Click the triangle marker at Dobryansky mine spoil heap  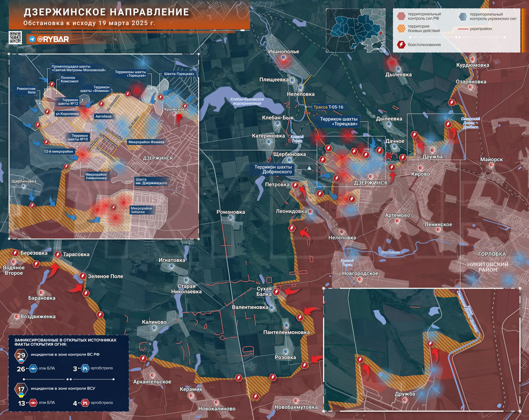tap(309, 168)
